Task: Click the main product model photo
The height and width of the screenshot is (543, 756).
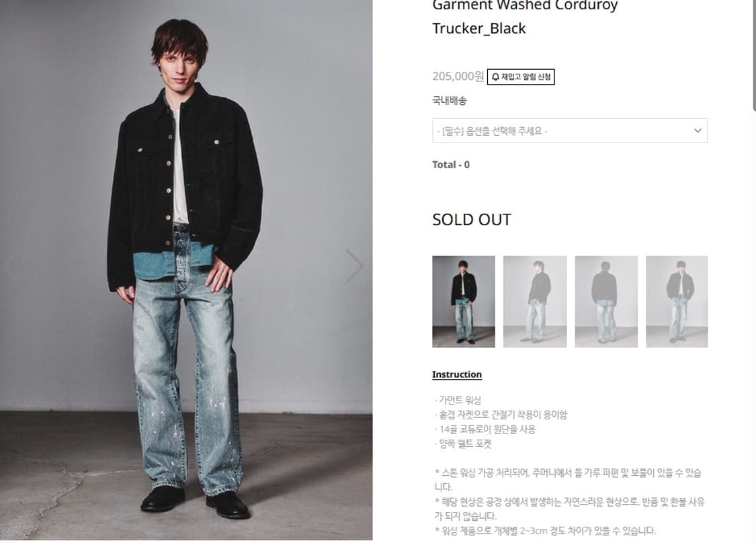Action: coord(186,270)
